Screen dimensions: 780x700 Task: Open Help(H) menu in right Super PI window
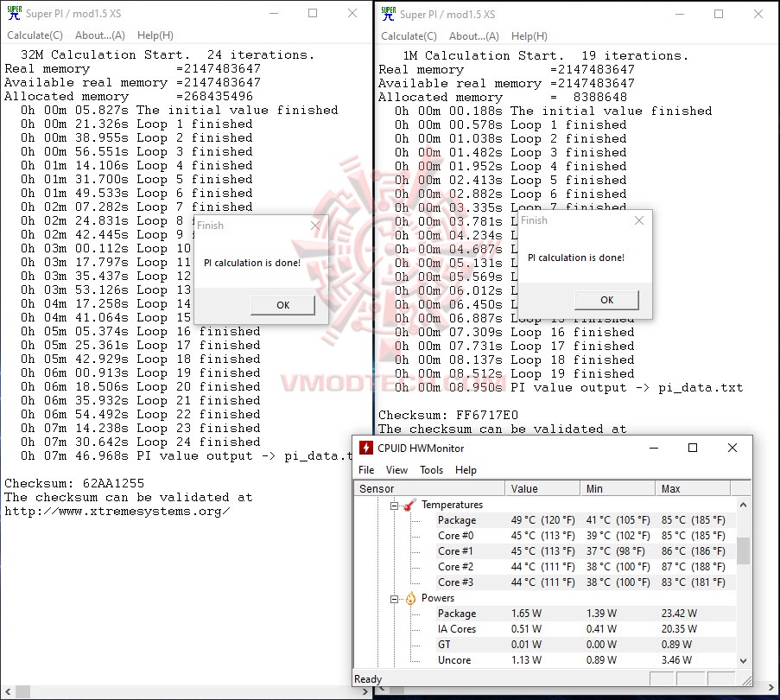pyautogui.click(x=530, y=36)
